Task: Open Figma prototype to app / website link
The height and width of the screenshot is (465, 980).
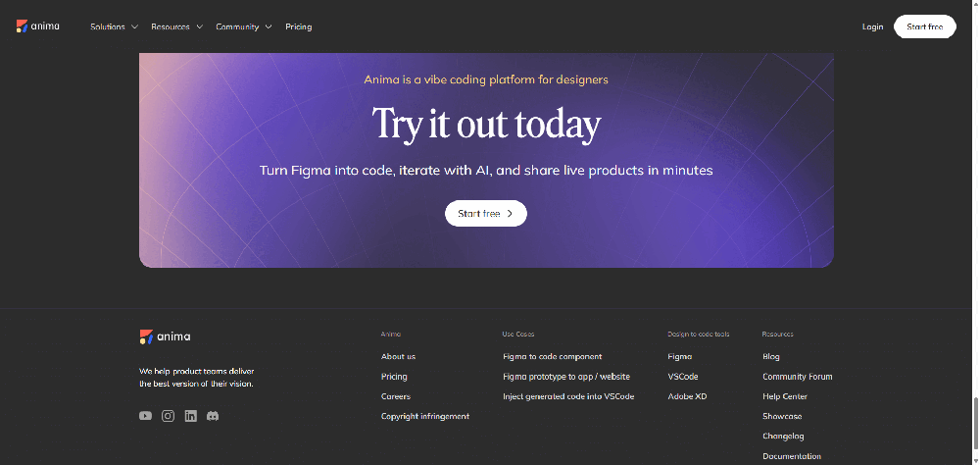Action: point(566,377)
